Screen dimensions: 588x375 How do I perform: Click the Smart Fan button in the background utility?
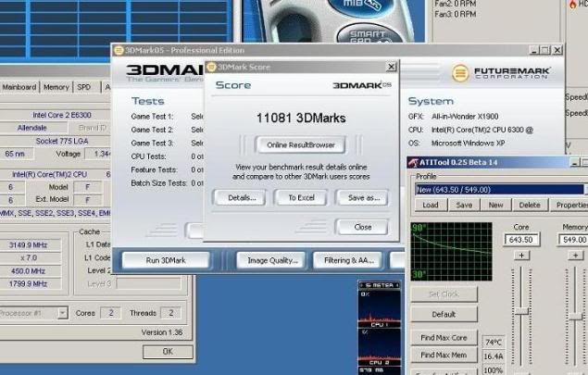coord(369,35)
